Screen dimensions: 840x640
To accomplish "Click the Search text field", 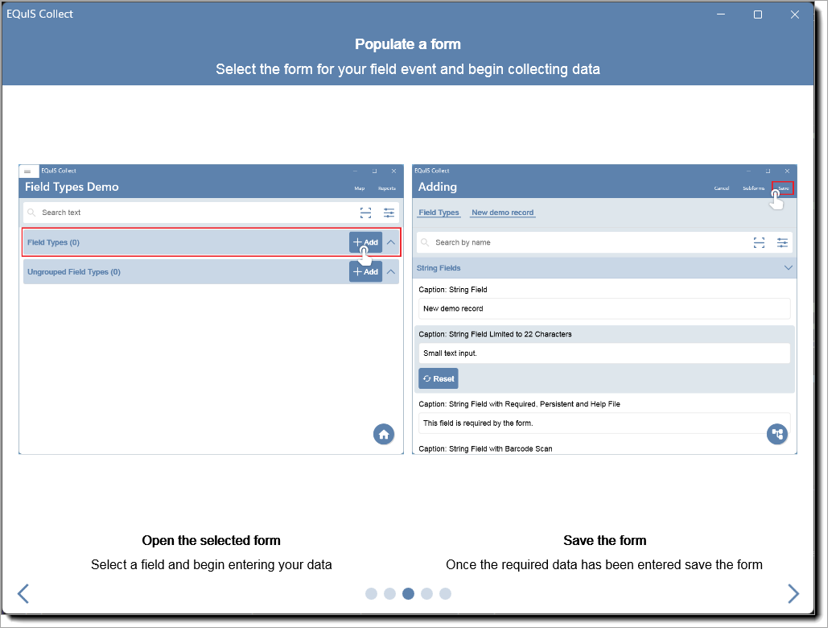I will [211, 213].
